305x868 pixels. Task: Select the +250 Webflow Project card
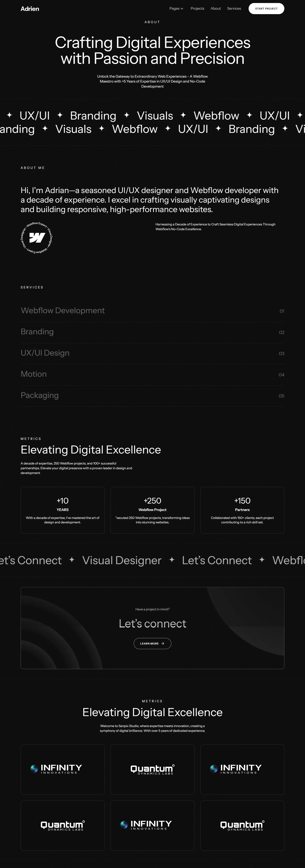(152, 510)
